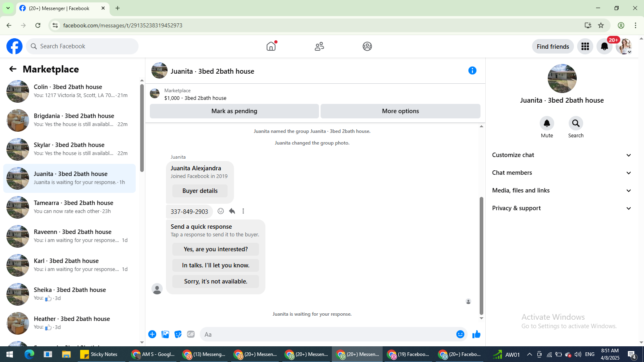Viewport: 644px width, 362px height.
Task: Open the chat header house photo
Action: 159,70
